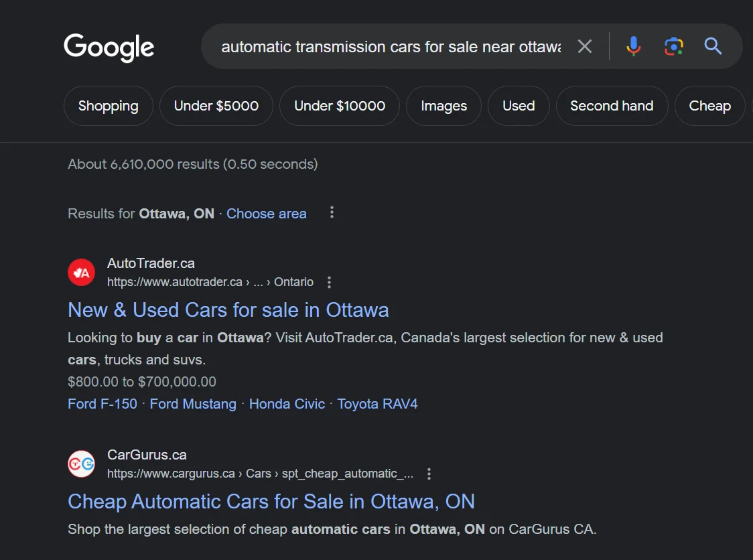This screenshot has width=753, height=560.
Task: Click the CarGurus.ca site favicon
Action: pos(81,464)
